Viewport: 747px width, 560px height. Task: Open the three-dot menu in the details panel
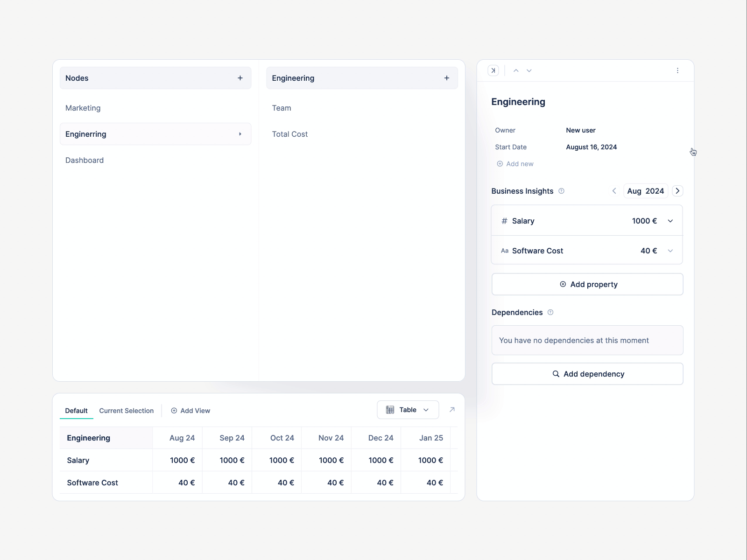(678, 70)
